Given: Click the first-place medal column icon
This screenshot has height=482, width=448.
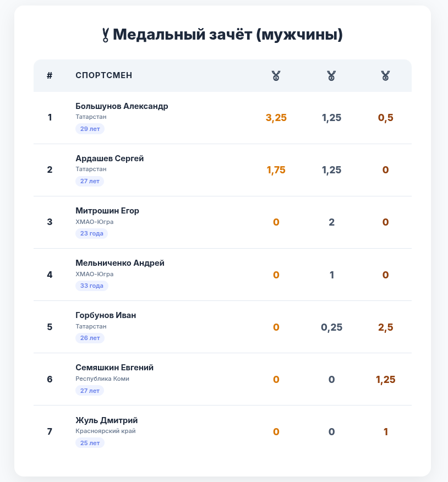Looking at the screenshot, I should pyautogui.click(x=276, y=76).
